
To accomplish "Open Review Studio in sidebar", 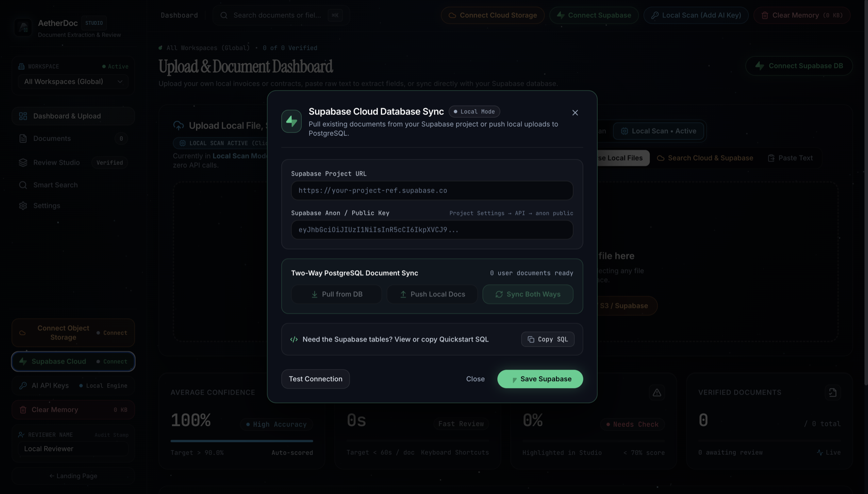I will [73, 162].
